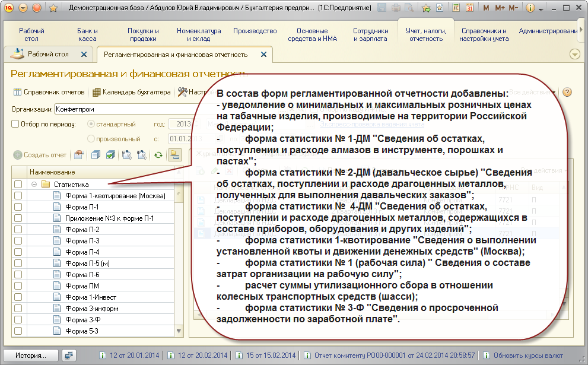Select the произвольный period radio button
The height and width of the screenshot is (365, 588).
[91, 138]
